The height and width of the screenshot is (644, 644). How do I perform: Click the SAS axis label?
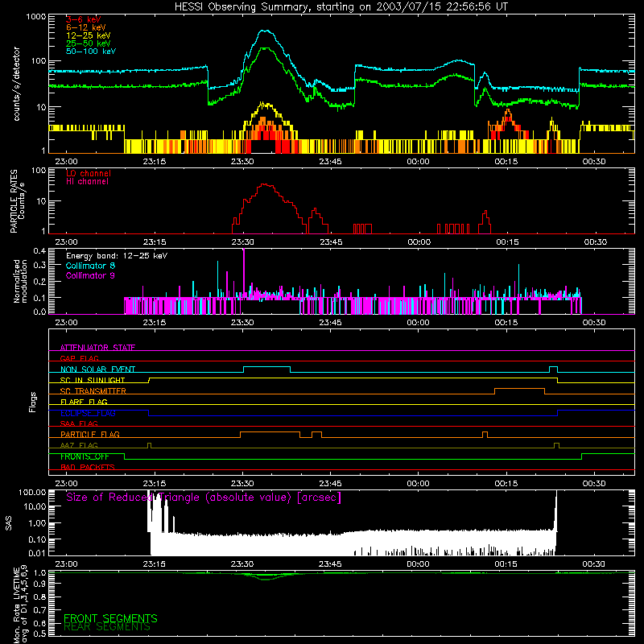tap(8, 522)
